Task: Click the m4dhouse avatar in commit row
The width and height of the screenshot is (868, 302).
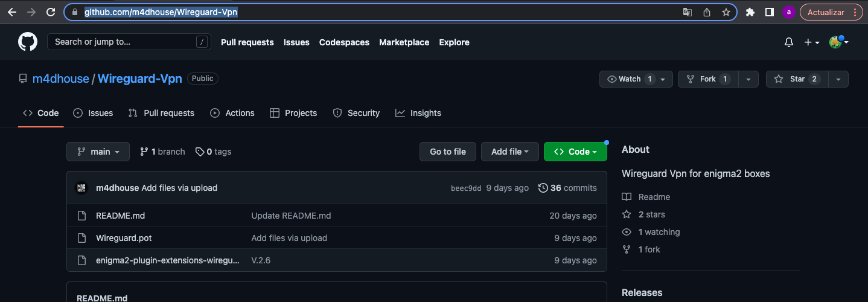Action: 81,188
